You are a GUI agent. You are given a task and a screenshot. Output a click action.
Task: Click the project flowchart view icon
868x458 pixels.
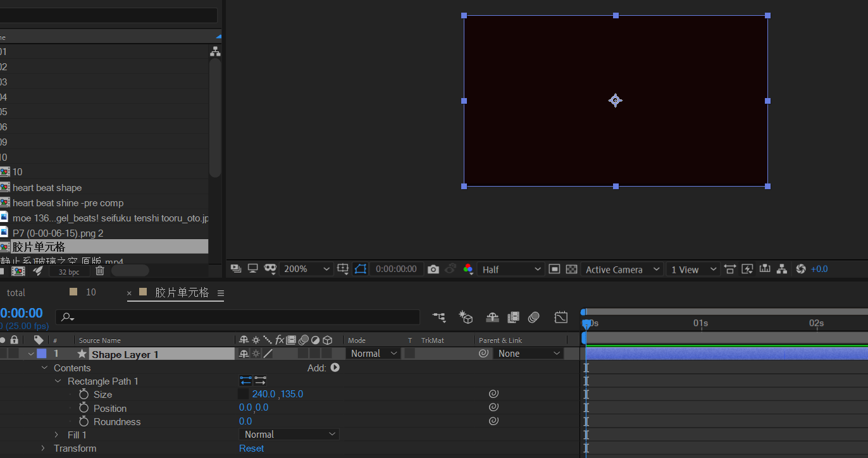[215, 51]
